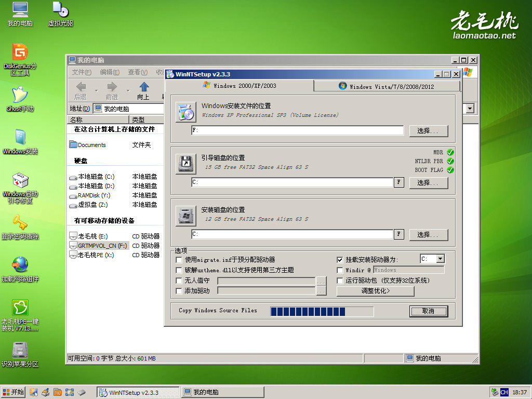The width and height of the screenshot is (532, 399).
Task: Enable the Windir @ checkbox
Action: pos(340,270)
